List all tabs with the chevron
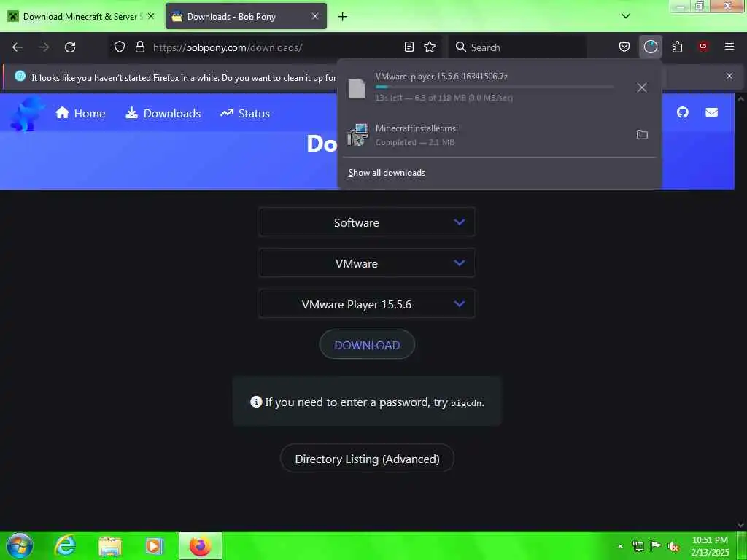This screenshot has height=560, width=747. coord(625,16)
